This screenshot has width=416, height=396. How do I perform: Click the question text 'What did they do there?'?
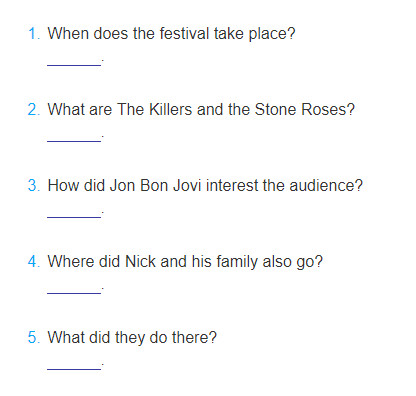tap(132, 338)
